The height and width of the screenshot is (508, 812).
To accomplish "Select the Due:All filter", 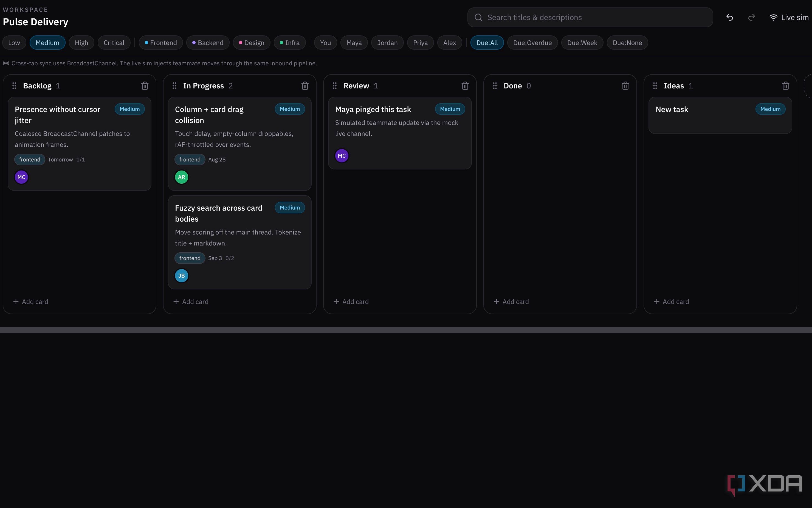I will (x=487, y=43).
